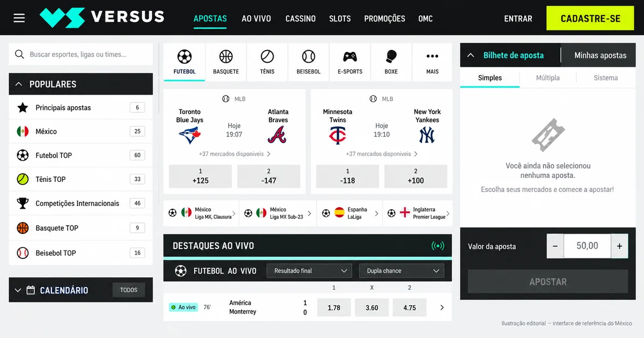Select the Tênis sport icon

tap(267, 56)
